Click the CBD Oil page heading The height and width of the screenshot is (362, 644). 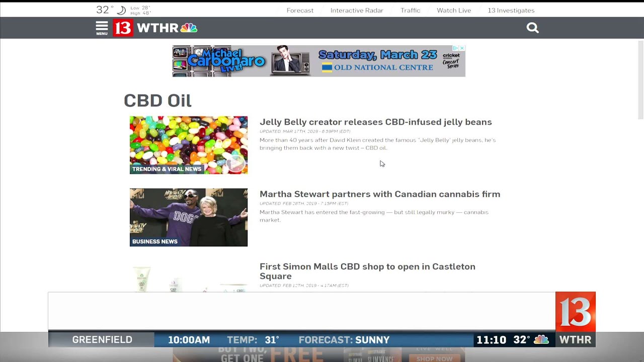point(157,101)
